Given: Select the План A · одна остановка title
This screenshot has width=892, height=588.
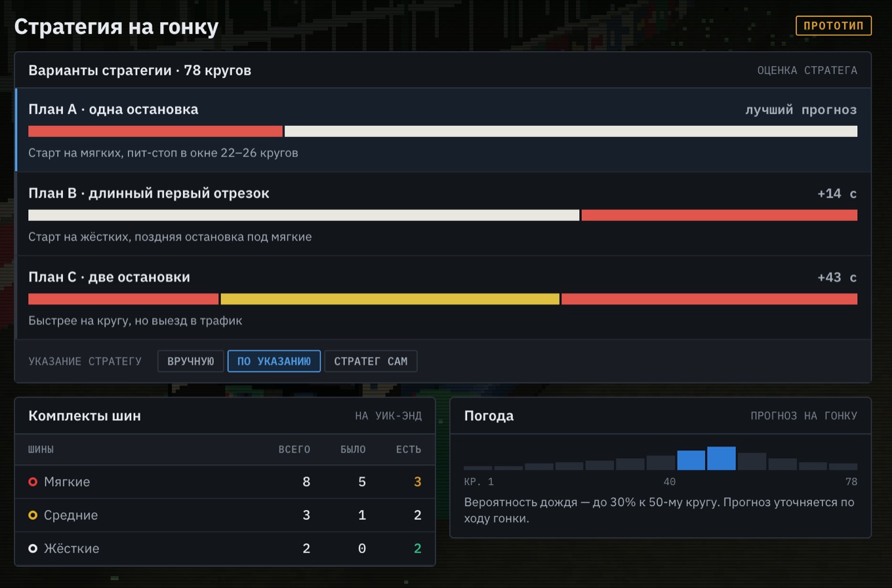Looking at the screenshot, I should click(113, 109).
